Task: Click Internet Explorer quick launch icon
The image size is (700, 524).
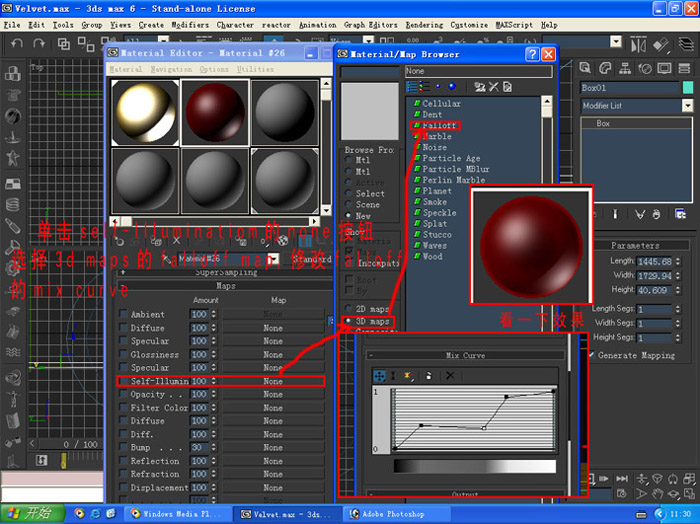Action: tap(95, 513)
